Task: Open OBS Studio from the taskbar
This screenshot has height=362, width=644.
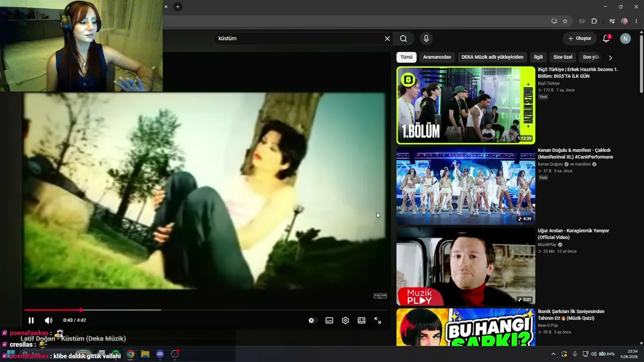Action: pyautogui.click(x=175, y=354)
